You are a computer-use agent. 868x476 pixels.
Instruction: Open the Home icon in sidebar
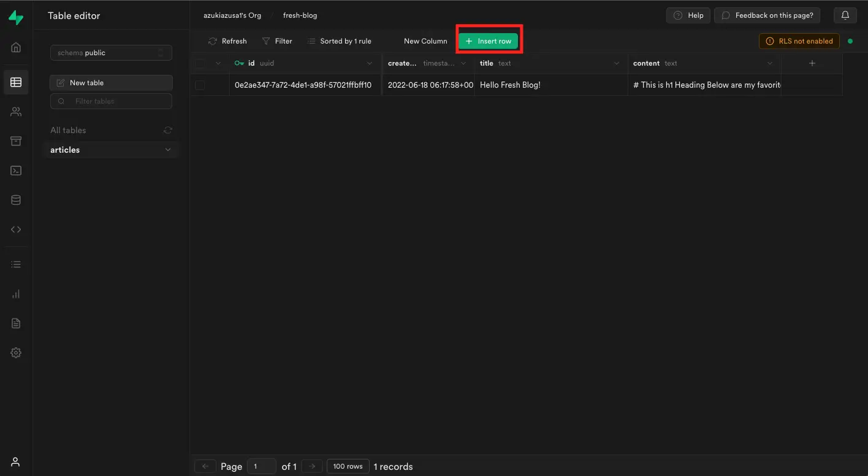pyautogui.click(x=16, y=47)
